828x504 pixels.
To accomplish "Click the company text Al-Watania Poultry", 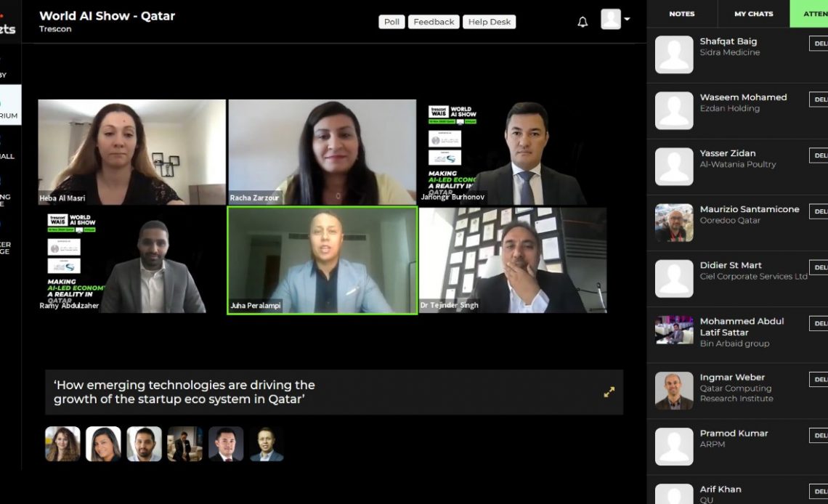I will pyautogui.click(x=738, y=164).
